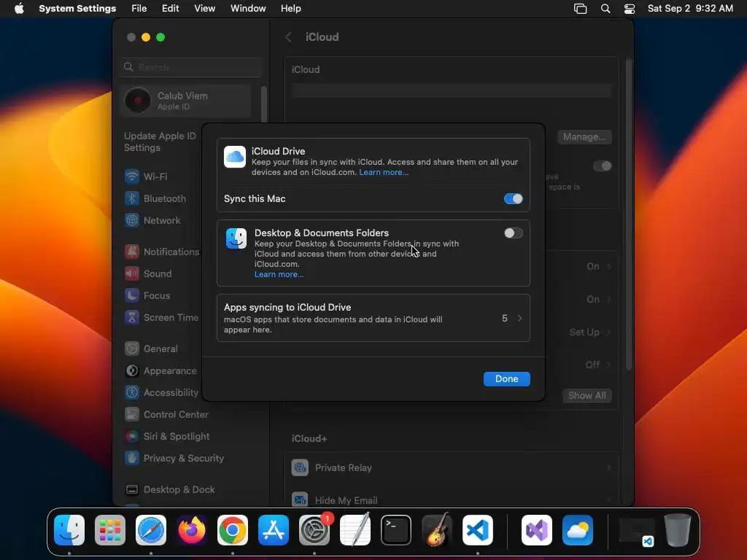The width and height of the screenshot is (747, 560).
Task: Open Learn more link under Desktop & Documents
Action: (279, 274)
